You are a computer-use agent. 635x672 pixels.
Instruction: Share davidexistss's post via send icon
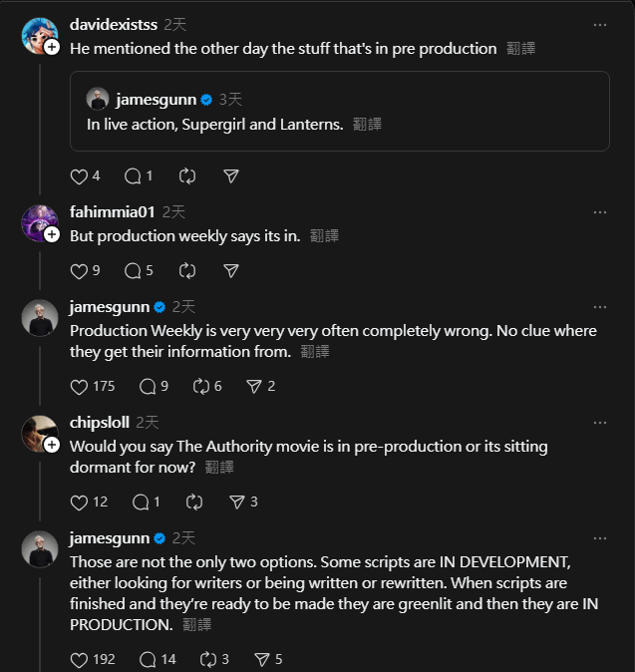click(230, 175)
